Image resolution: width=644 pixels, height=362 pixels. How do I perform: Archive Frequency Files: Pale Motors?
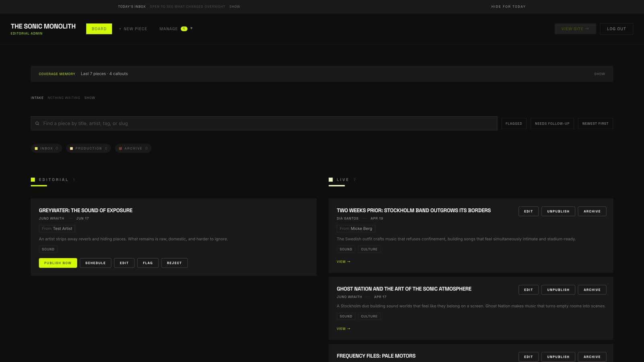pyautogui.click(x=592, y=357)
